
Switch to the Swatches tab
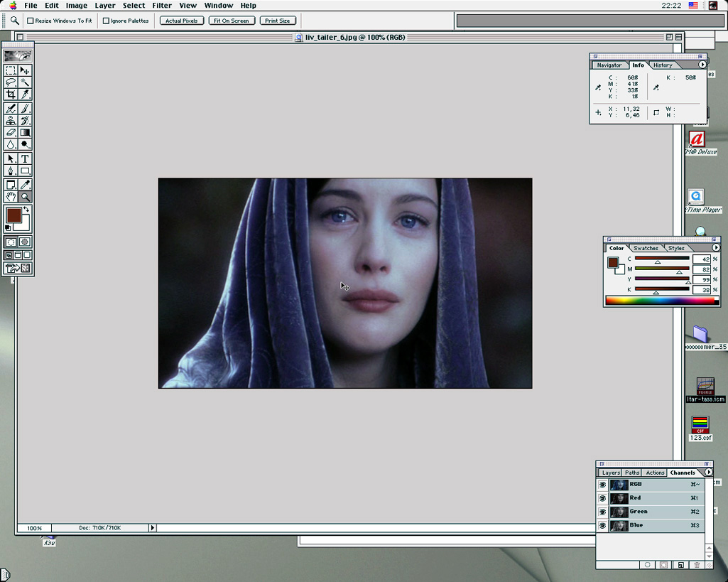646,248
